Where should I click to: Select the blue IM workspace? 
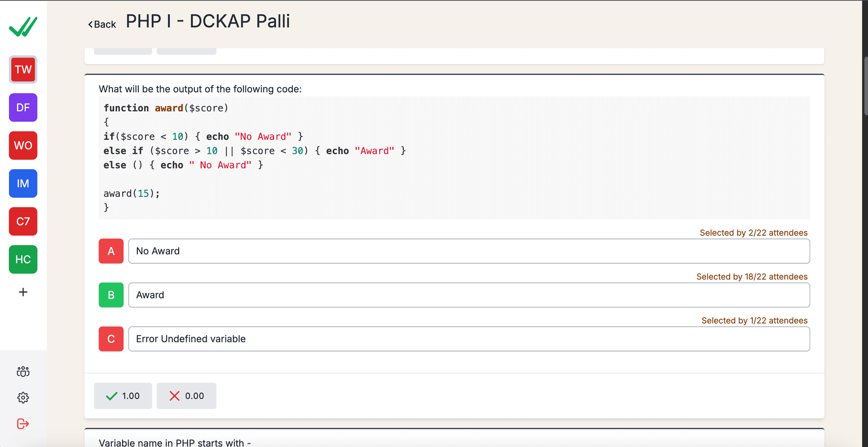click(23, 184)
